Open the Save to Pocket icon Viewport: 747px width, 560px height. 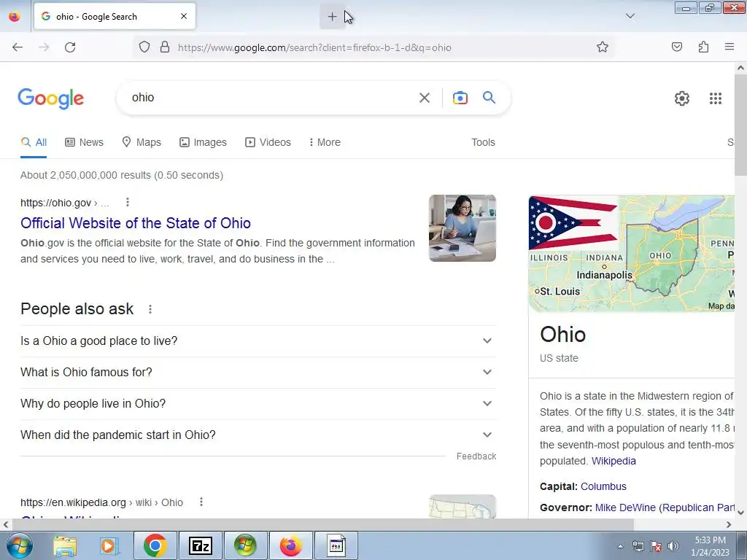[x=677, y=47]
